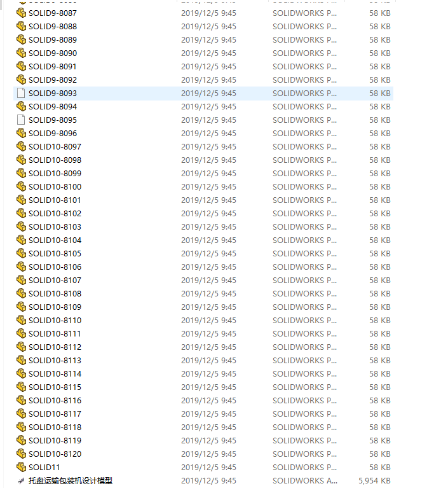This screenshot has height=500, width=448.
Task: Click the yellow part icon of SOLID9-8090
Action: (x=21, y=53)
